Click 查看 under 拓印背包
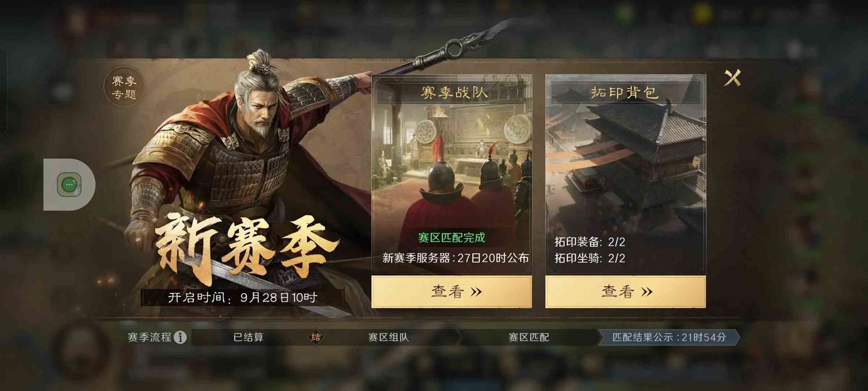This screenshot has width=868, height=391. 626,292
